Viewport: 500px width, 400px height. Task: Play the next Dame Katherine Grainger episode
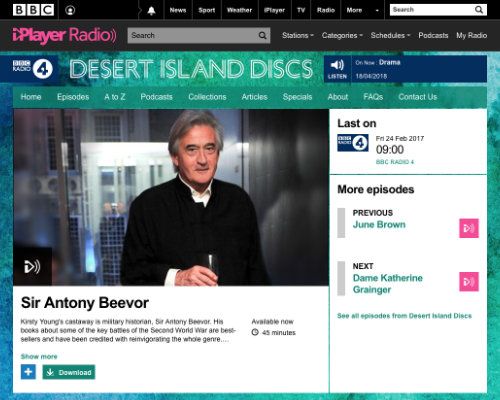[x=469, y=282]
